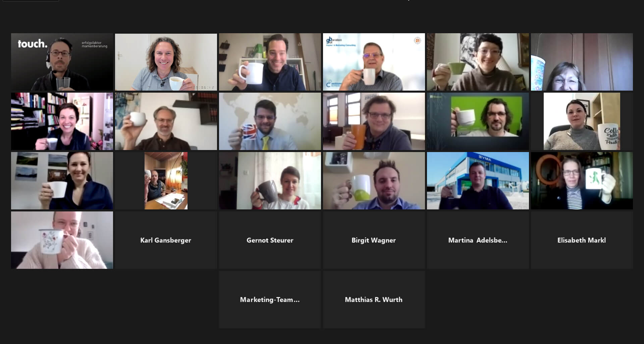Select the video with colorful bookshelf background
This screenshot has width=644, height=344.
tap(62, 121)
